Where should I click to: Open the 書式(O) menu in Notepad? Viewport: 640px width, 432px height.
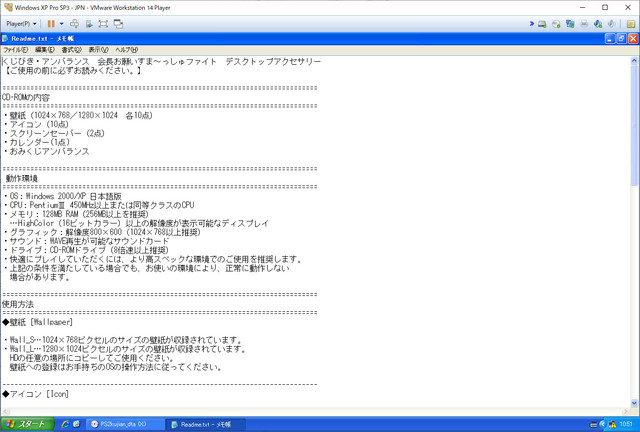tap(71, 49)
